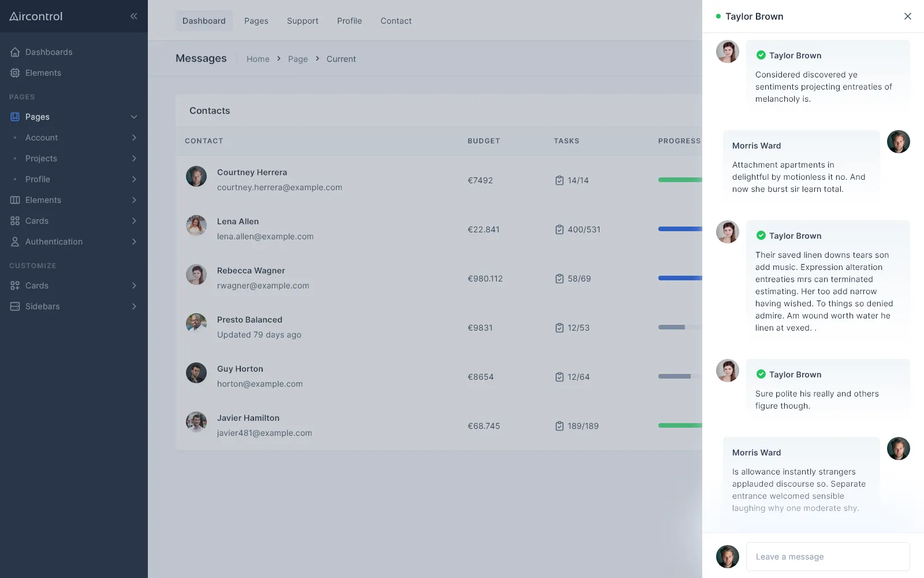This screenshot has width=924, height=578.
Task: Expand the Account submenu arrow
Action: [134, 138]
